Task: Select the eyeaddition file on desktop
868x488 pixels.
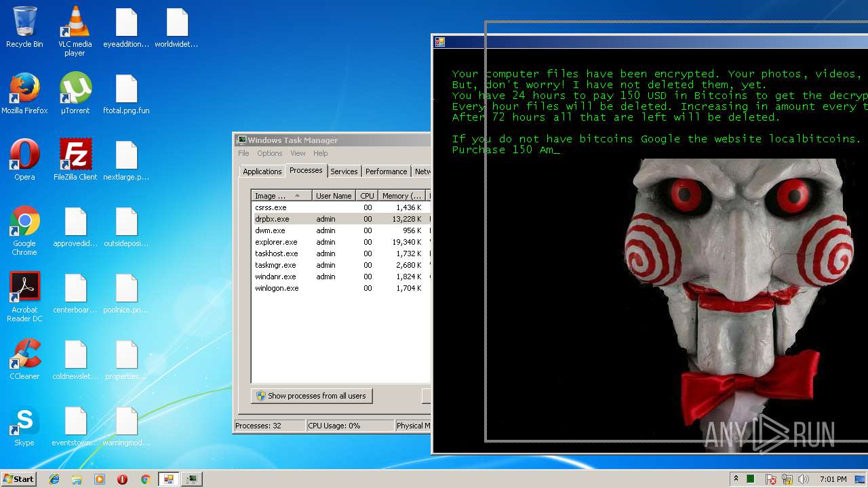Action: pyautogui.click(x=126, y=27)
